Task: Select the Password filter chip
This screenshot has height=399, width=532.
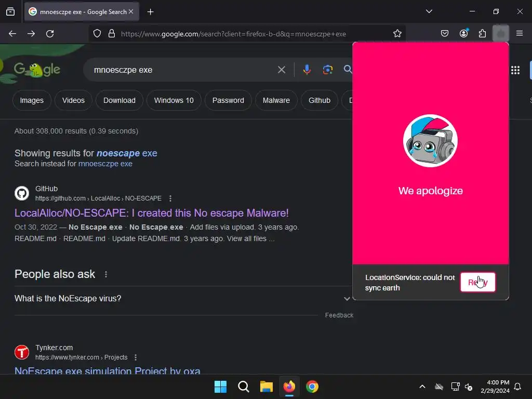Action: pos(229,100)
